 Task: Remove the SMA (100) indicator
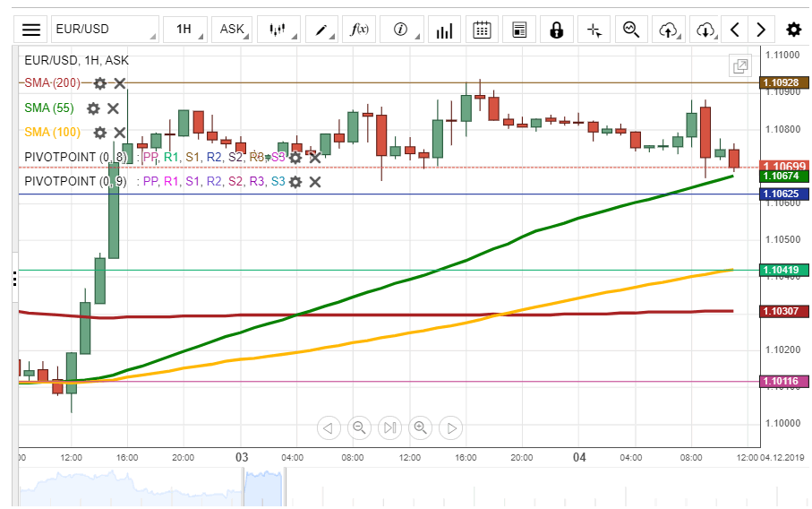click(119, 133)
